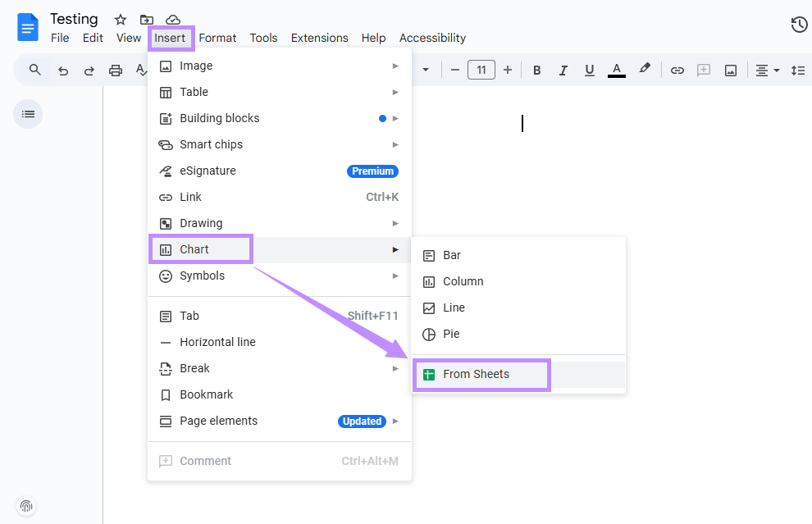
Task: Show the document outline panel
Action: tap(27, 113)
